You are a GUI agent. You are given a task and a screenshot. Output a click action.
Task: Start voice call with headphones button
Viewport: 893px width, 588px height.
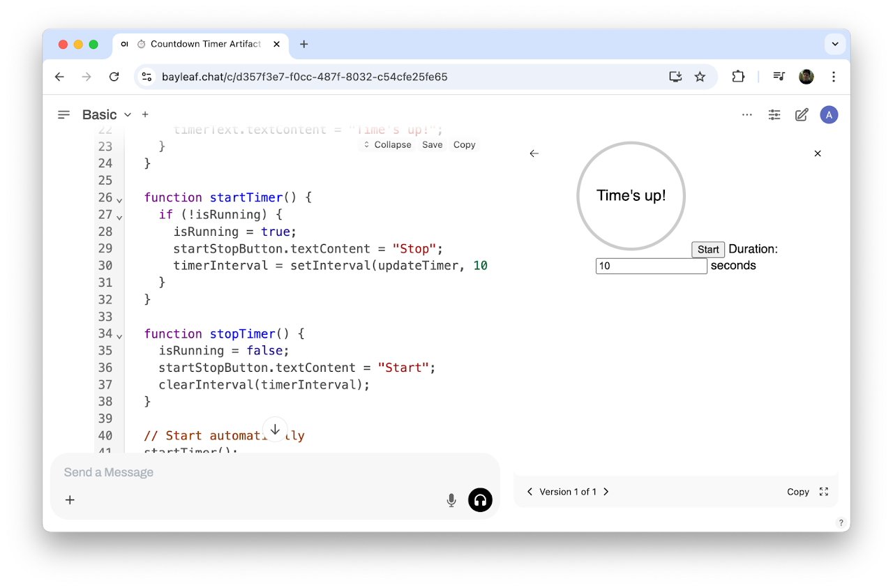click(x=480, y=500)
